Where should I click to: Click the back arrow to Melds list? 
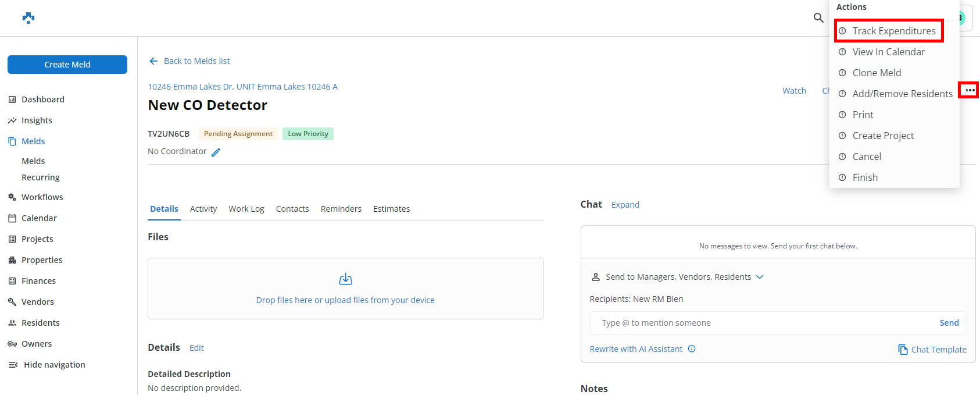point(153,61)
